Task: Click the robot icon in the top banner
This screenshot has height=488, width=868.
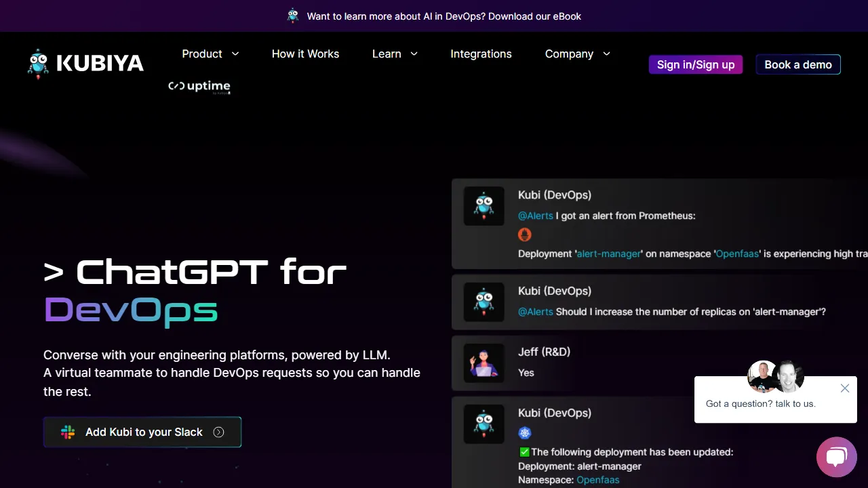Action: [293, 16]
